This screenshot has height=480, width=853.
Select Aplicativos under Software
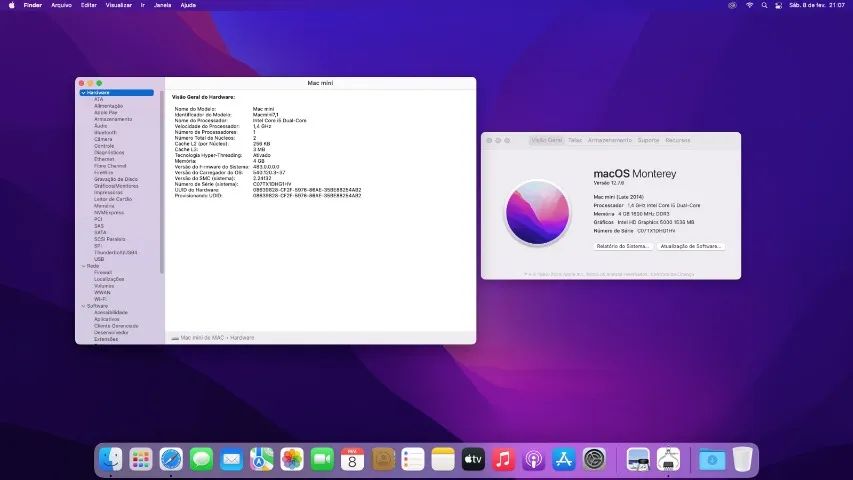coord(107,319)
